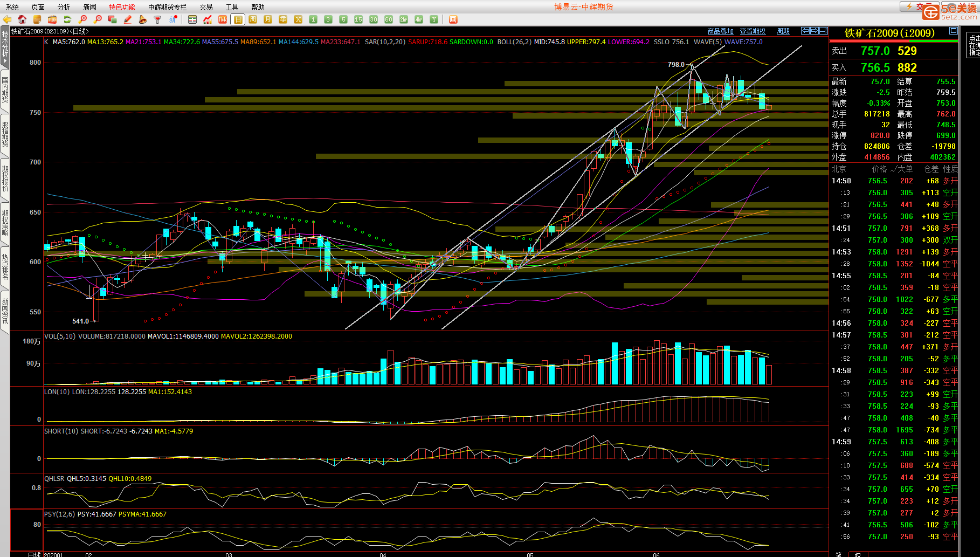Click the filter funnel icon
The height and width of the screenshot is (557, 980).
(x=158, y=19)
